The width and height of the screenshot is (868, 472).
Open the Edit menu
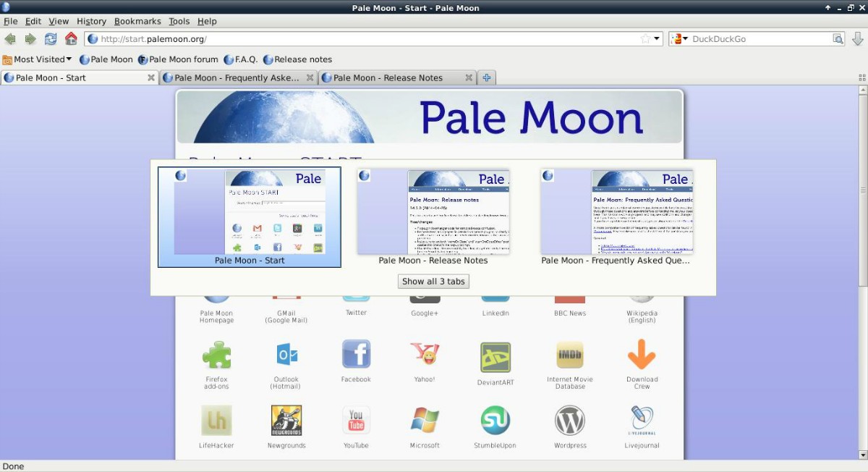pyautogui.click(x=33, y=21)
